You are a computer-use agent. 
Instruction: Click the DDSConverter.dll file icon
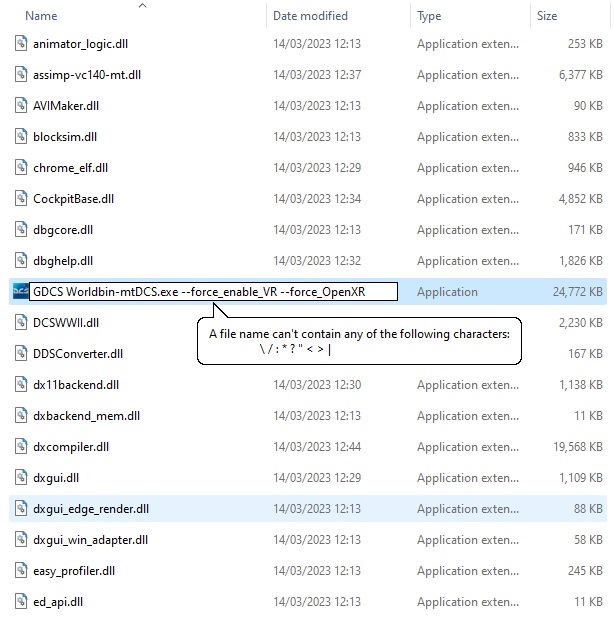[21, 354]
